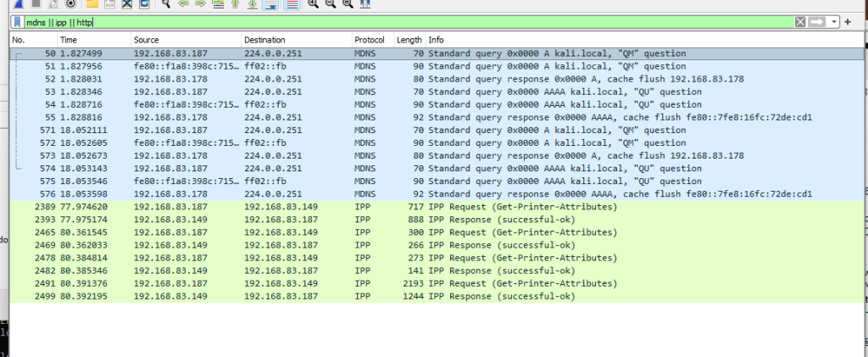Go back in packet history
Screen dimensions: 868x357
186,3
